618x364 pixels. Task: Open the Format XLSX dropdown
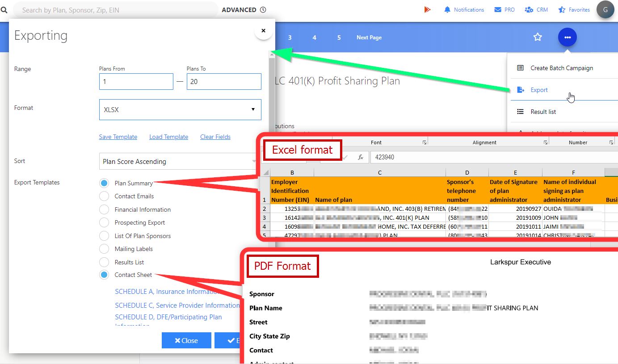pyautogui.click(x=180, y=109)
